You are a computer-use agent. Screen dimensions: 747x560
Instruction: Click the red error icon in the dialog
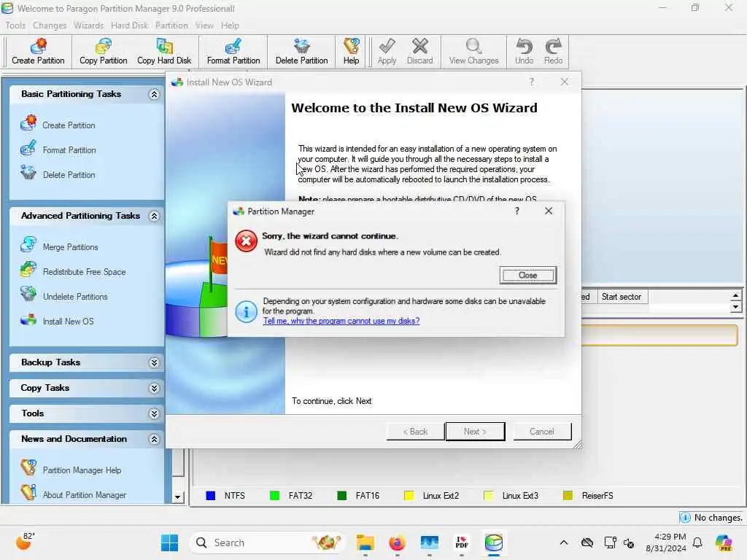247,241
